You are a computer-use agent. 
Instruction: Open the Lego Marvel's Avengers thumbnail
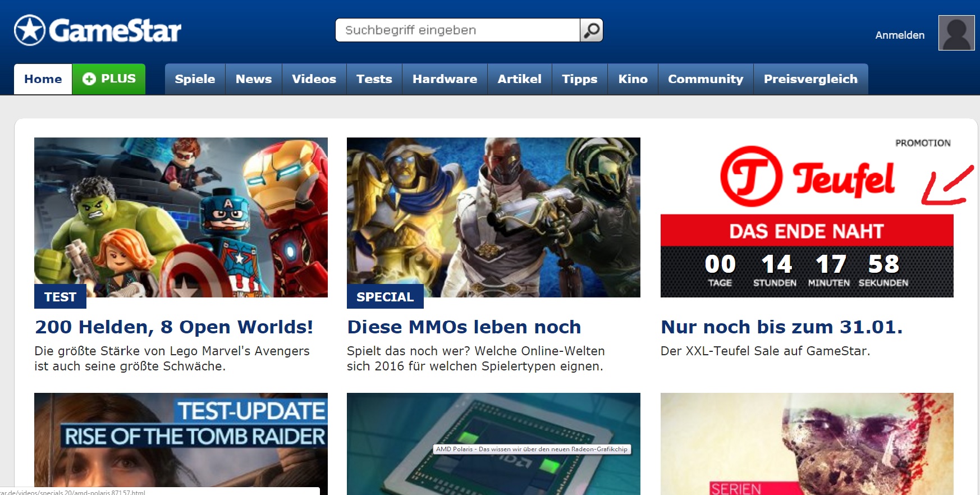181,217
